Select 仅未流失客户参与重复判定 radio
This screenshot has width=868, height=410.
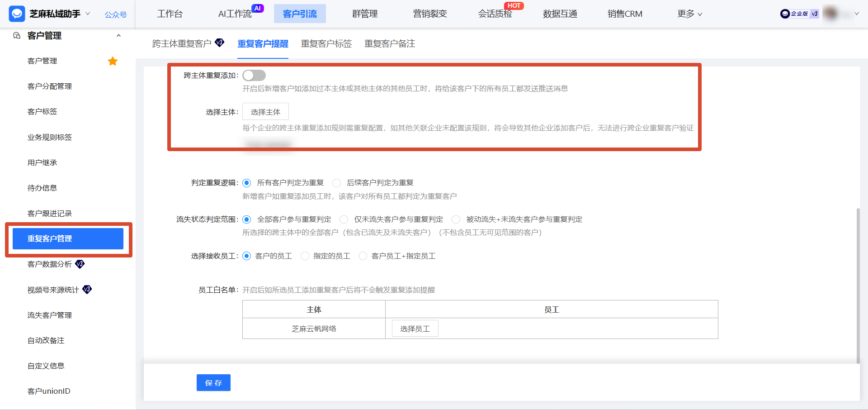click(x=344, y=219)
